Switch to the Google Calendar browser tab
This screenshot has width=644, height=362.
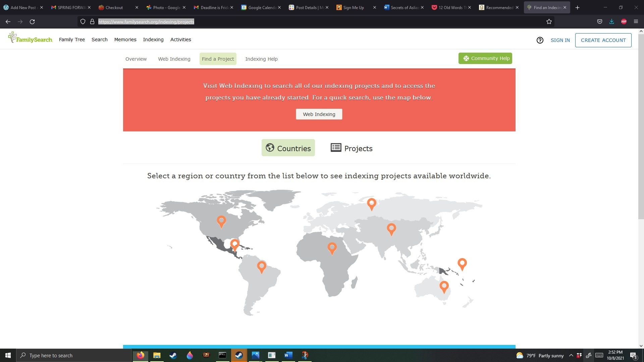(261, 7)
